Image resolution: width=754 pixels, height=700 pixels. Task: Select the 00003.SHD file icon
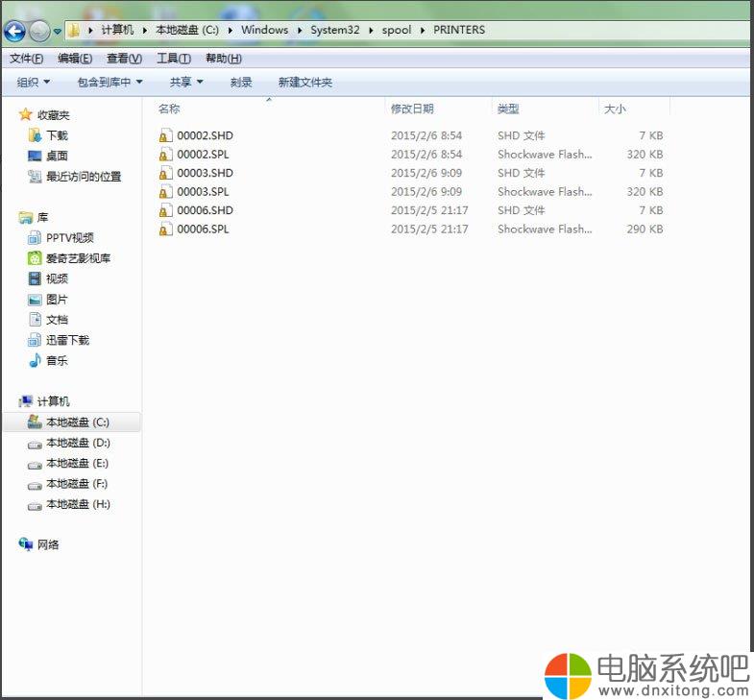165,173
